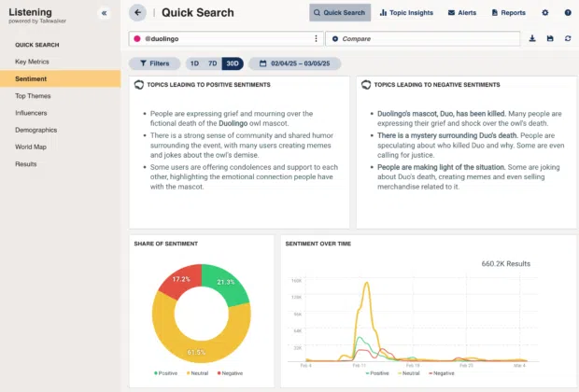Image resolution: width=579 pixels, height=392 pixels.
Task: Go back using the arrow button
Action: pos(137,12)
